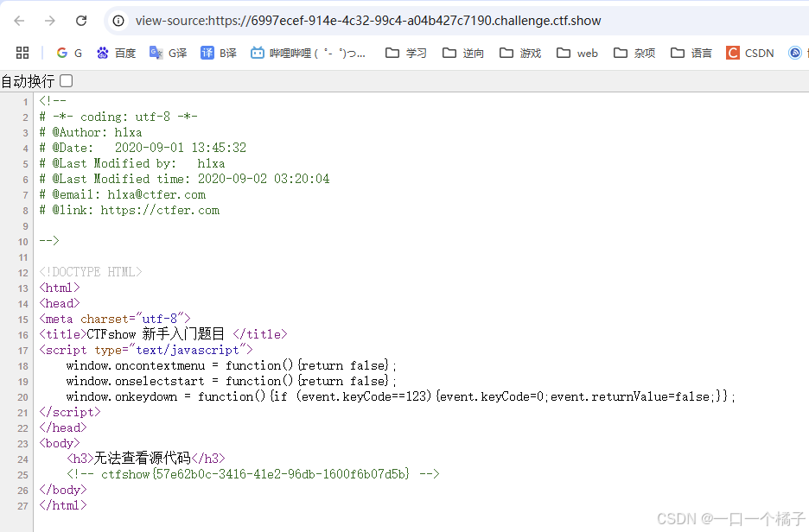Click the hlxa@ctfer.com email text
Screen dimensions: 809x532
(x=156, y=195)
